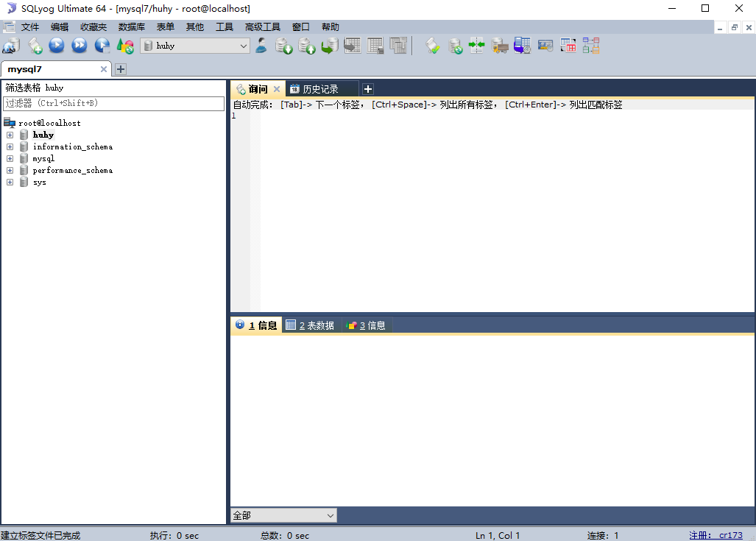Add a new query tab with plus
The image size is (756, 541).
(367, 89)
